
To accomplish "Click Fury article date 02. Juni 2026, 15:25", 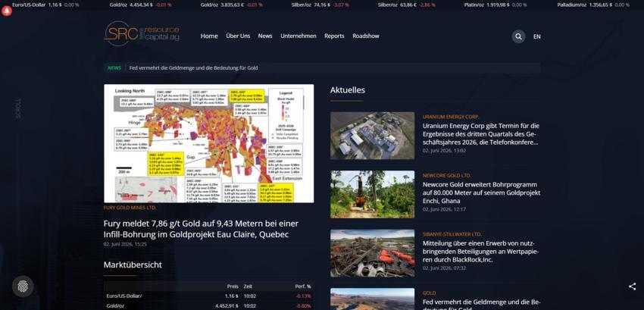I will [x=125, y=244].
